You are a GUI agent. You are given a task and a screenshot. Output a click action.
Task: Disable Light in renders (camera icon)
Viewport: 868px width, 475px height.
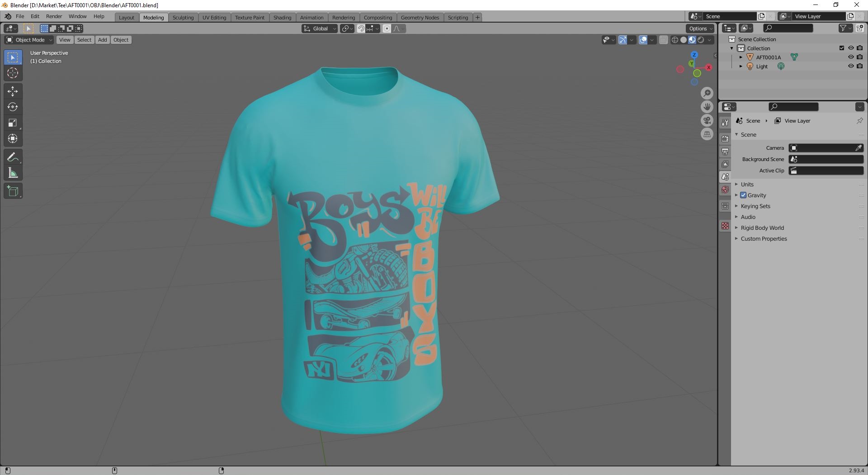859,66
